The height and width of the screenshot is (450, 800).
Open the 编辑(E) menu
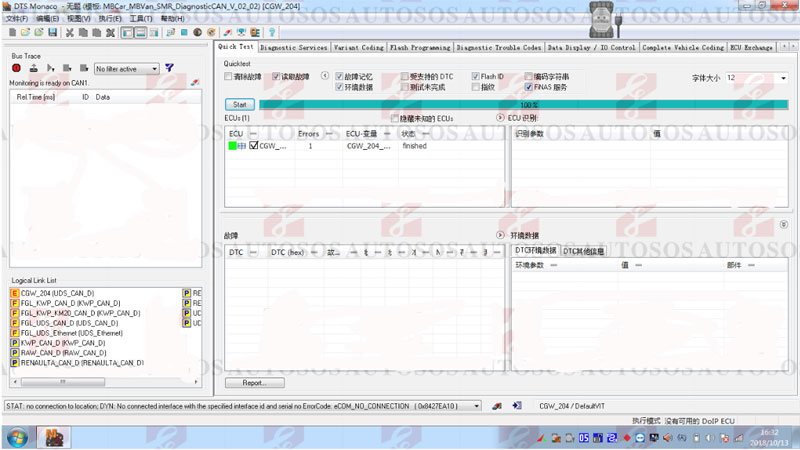[x=47, y=18]
